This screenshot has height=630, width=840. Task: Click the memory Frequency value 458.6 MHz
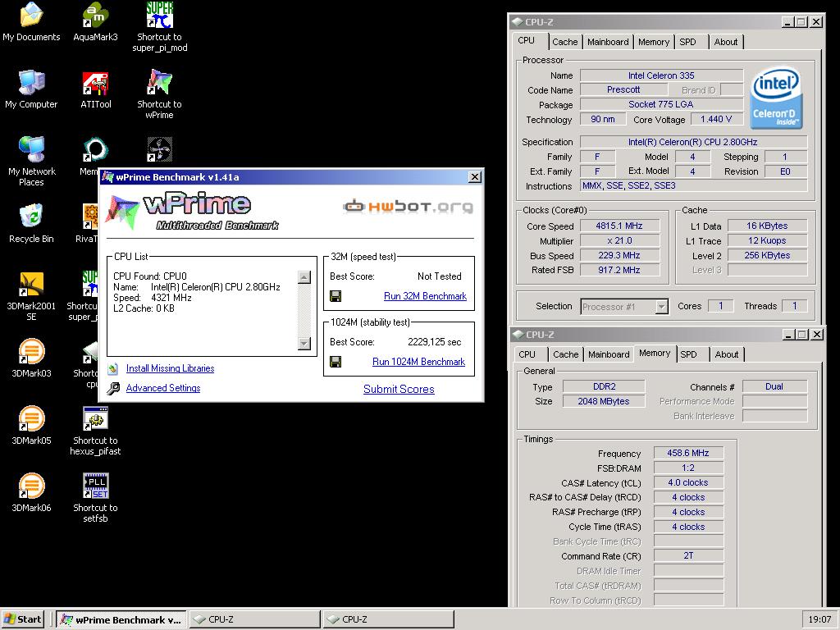click(x=688, y=453)
